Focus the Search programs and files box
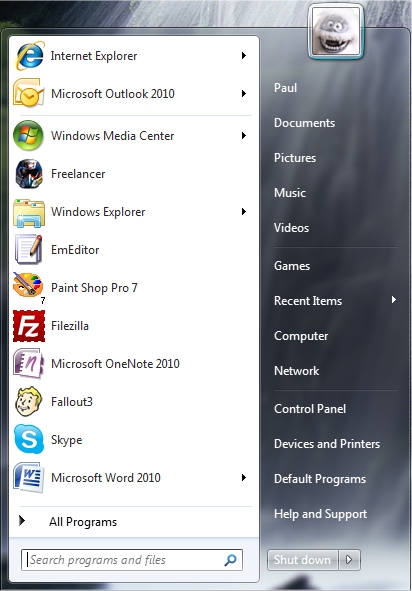Screen dimensions: 412x591 point(132,560)
